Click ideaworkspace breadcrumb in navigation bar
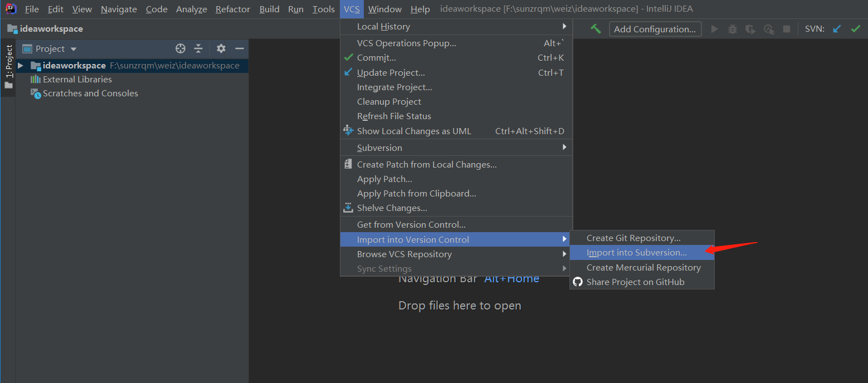The image size is (868, 383). (51, 29)
